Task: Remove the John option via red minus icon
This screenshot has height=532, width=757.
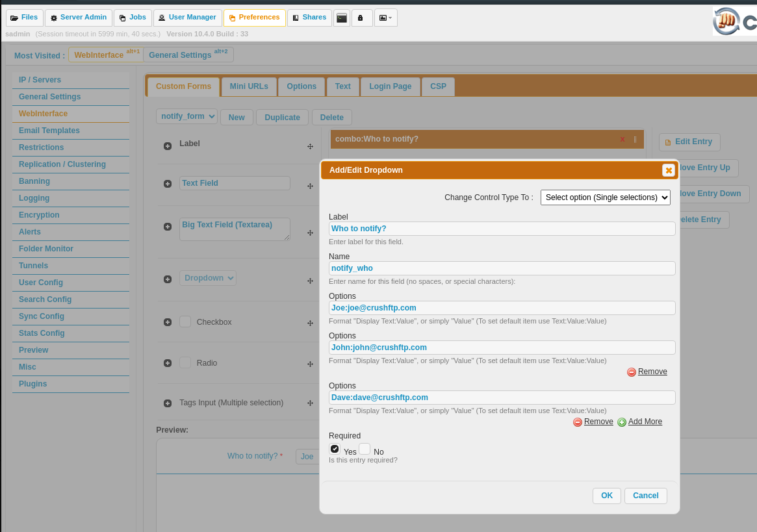Action: pyautogui.click(x=632, y=372)
